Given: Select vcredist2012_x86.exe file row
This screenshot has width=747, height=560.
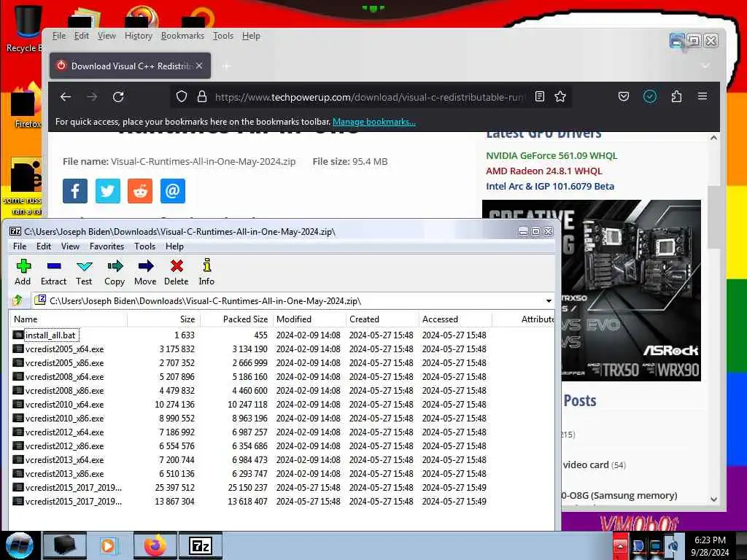Looking at the screenshot, I should (282, 446).
